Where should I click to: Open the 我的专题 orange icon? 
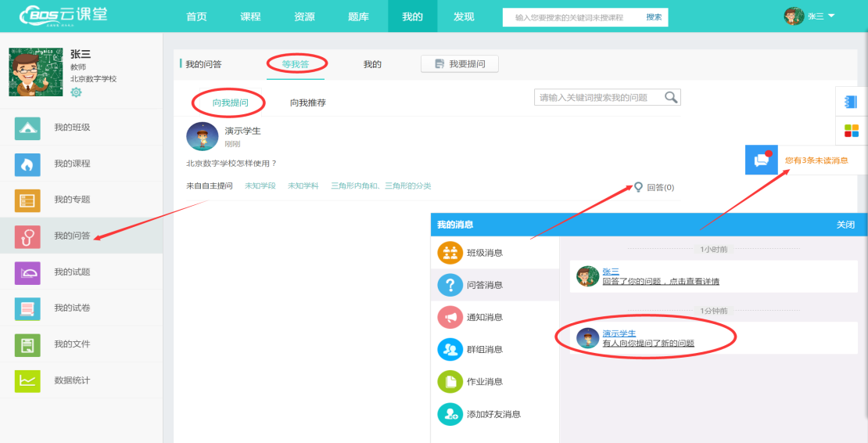pyautogui.click(x=27, y=200)
